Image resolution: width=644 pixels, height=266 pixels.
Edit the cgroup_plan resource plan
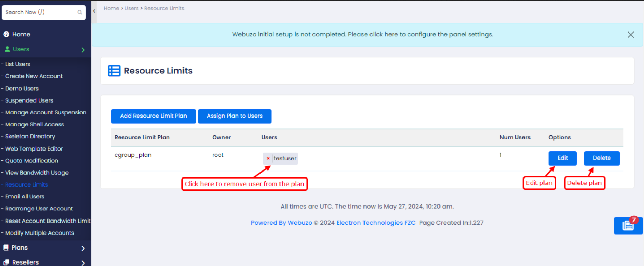(x=562, y=158)
